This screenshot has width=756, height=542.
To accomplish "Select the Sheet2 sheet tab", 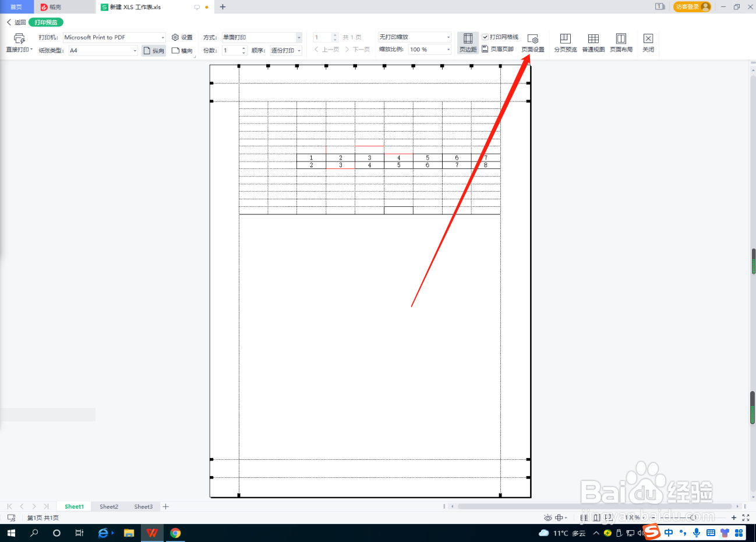I will click(x=109, y=506).
